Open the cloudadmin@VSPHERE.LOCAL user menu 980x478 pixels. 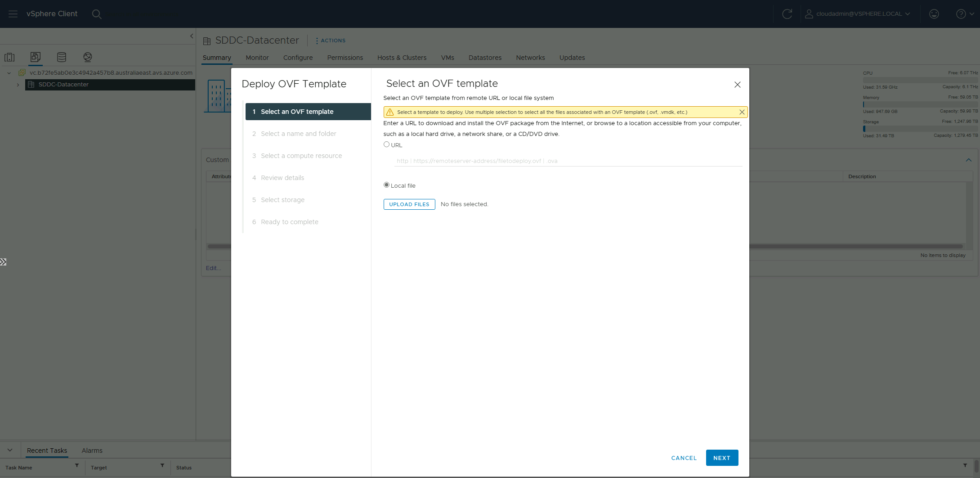coord(858,14)
